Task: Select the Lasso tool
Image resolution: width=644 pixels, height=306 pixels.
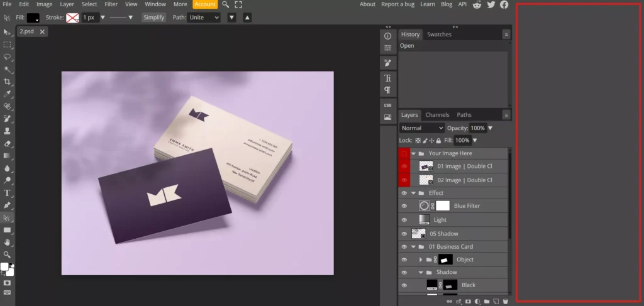Action: click(7, 57)
